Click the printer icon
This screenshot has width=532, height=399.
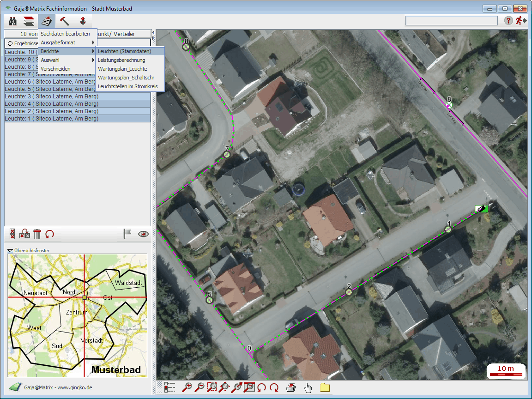click(290, 387)
